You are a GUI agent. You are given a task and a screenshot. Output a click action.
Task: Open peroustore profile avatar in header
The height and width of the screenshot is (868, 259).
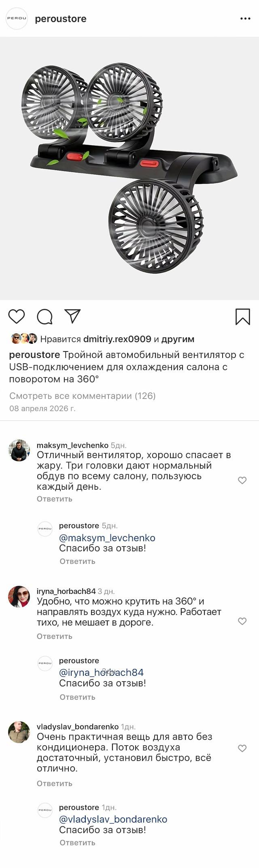17,19
